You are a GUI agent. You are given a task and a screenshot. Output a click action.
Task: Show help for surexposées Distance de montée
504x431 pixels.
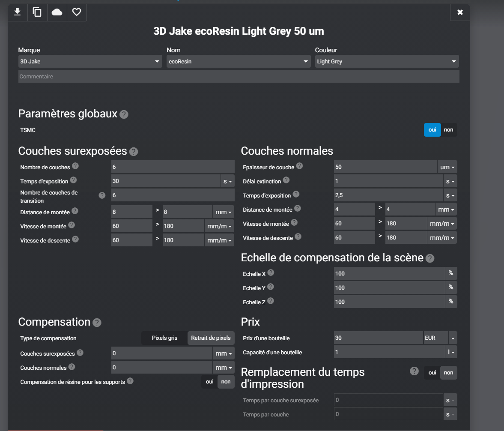(75, 211)
